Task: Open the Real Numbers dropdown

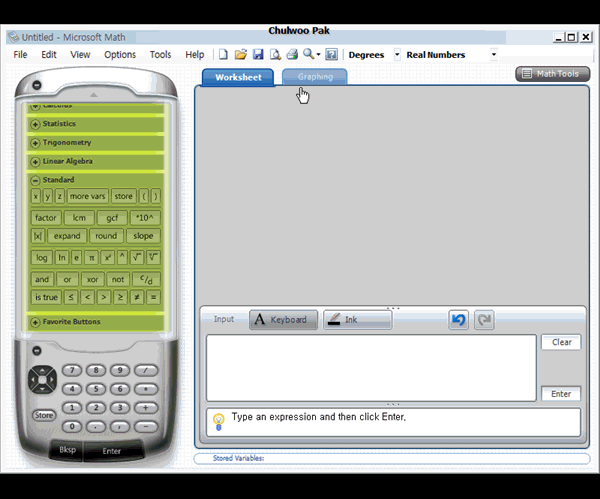Action: (x=494, y=54)
